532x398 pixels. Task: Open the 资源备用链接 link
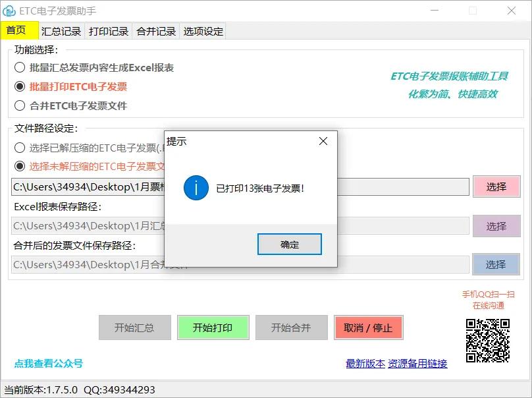click(417, 364)
